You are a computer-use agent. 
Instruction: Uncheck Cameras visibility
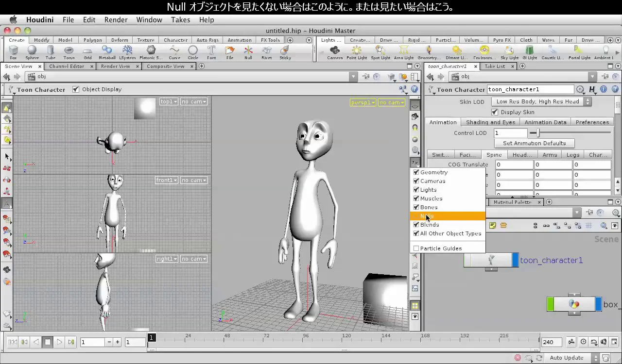tap(416, 181)
